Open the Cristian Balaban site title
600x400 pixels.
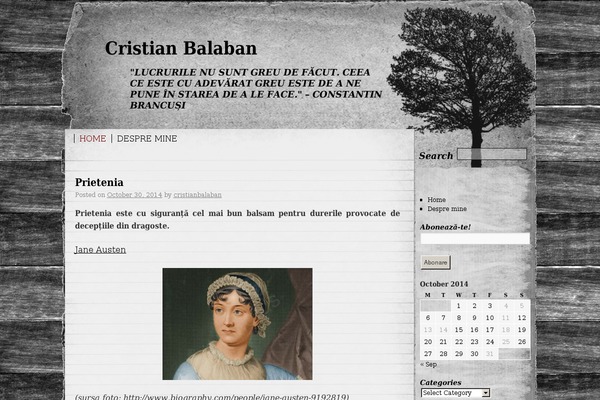(181, 48)
